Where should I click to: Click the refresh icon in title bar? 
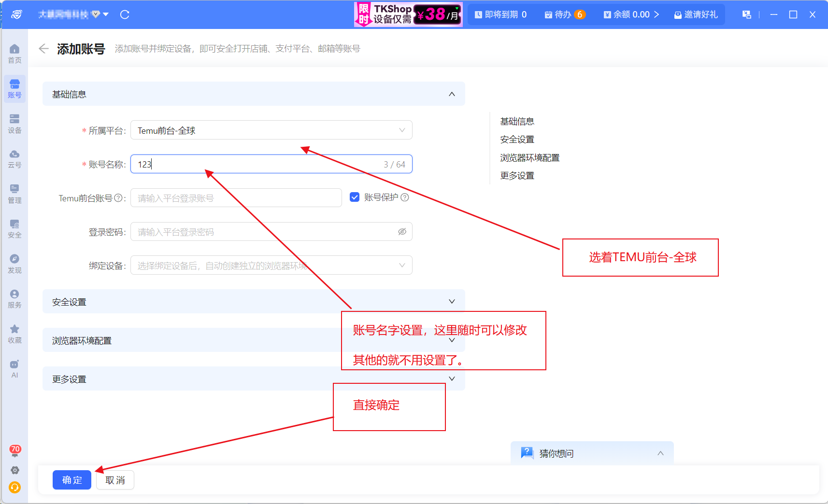click(x=125, y=14)
